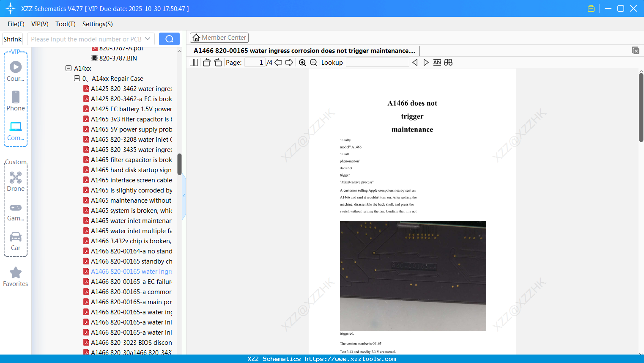Click in the model number search field

coord(85,39)
